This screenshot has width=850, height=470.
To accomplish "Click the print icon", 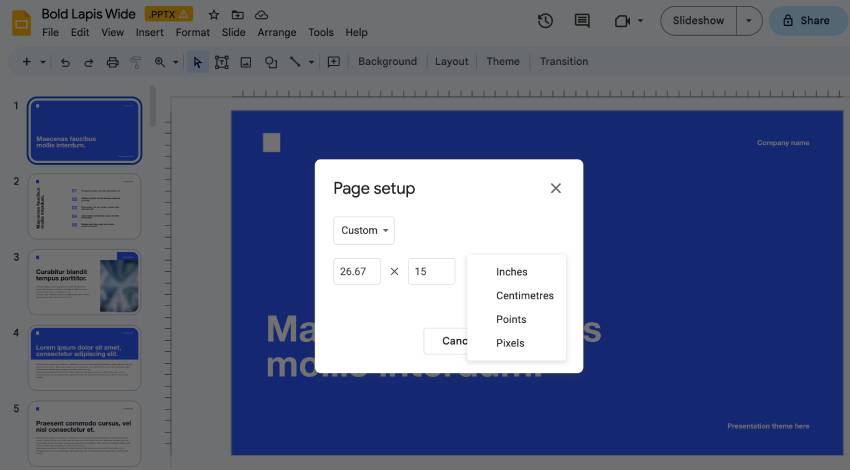I will click(112, 62).
